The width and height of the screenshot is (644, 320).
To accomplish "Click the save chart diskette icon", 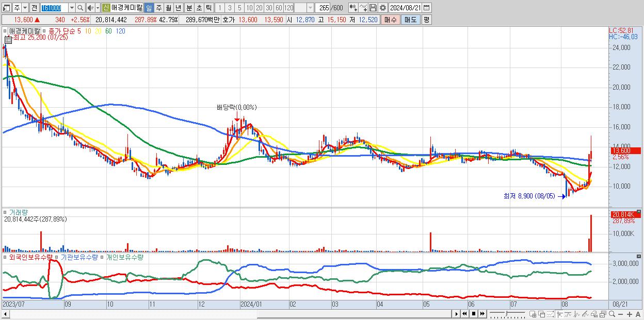I will pos(373,8).
